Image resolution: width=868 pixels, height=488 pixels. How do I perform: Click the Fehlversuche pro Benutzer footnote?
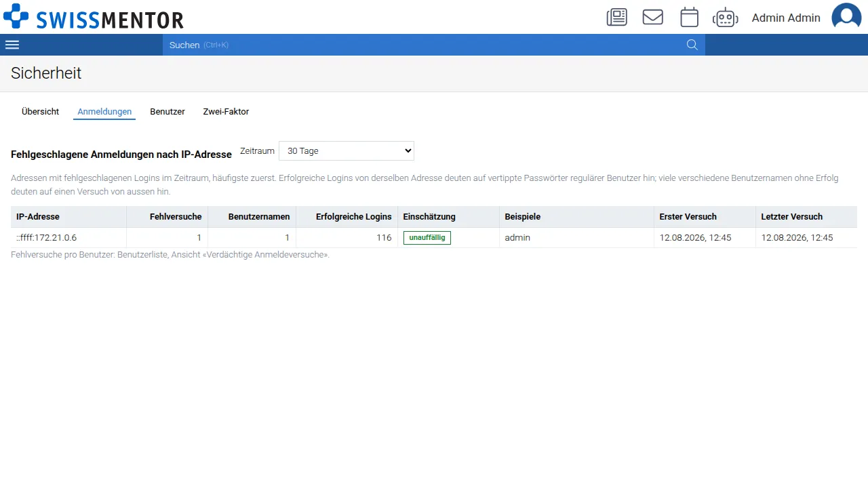[x=170, y=255]
